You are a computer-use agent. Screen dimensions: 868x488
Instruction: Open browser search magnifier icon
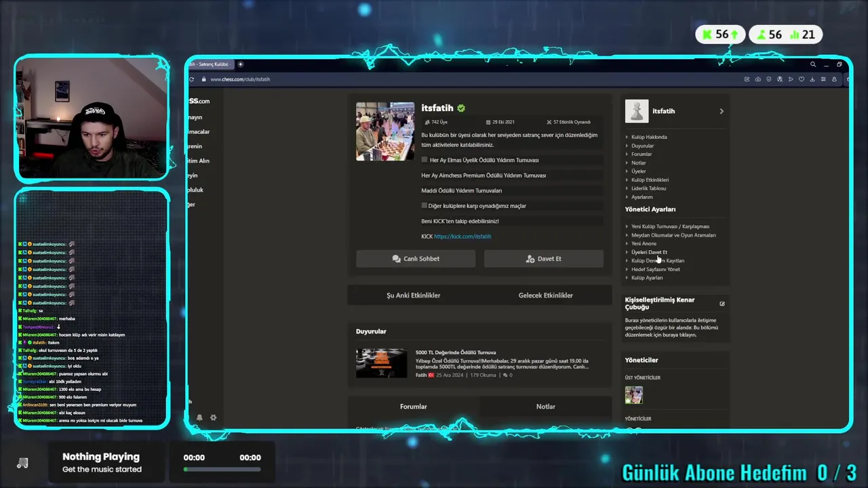812,64
